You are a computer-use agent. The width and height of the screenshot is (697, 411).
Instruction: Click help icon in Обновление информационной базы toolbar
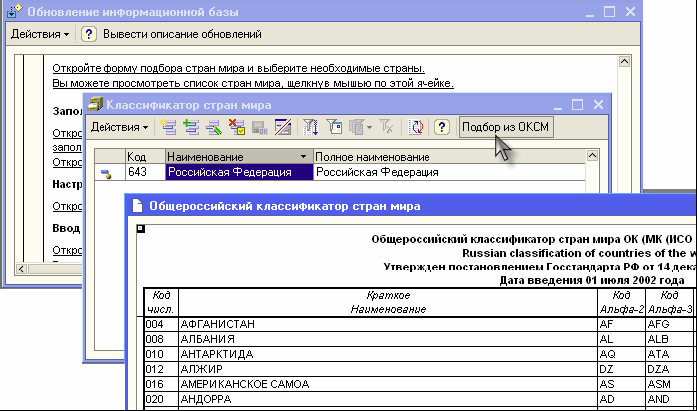click(88, 34)
